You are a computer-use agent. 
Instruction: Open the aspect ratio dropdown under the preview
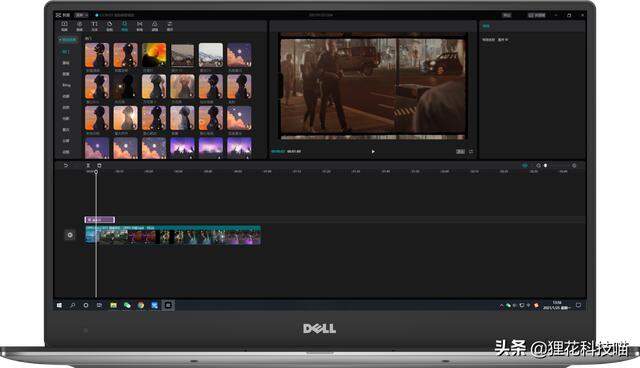click(460, 151)
